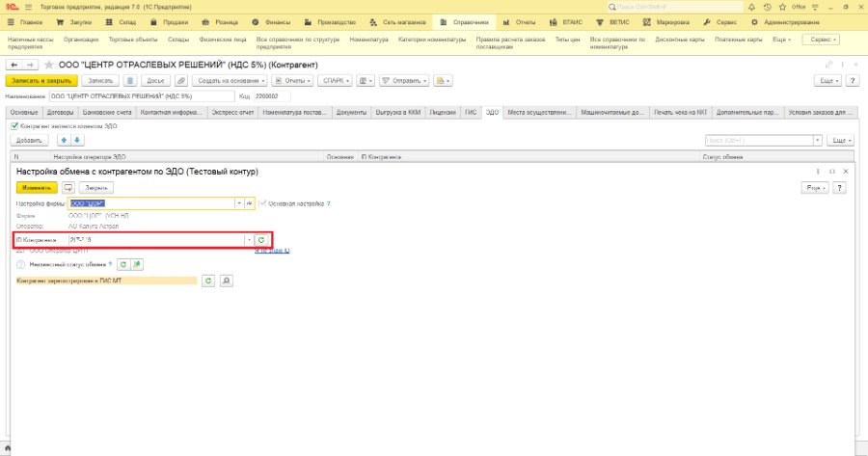Image resolution: width=868 pixels, height=456 pixels.
Task: Open the Финансы section
Action: 271,22
